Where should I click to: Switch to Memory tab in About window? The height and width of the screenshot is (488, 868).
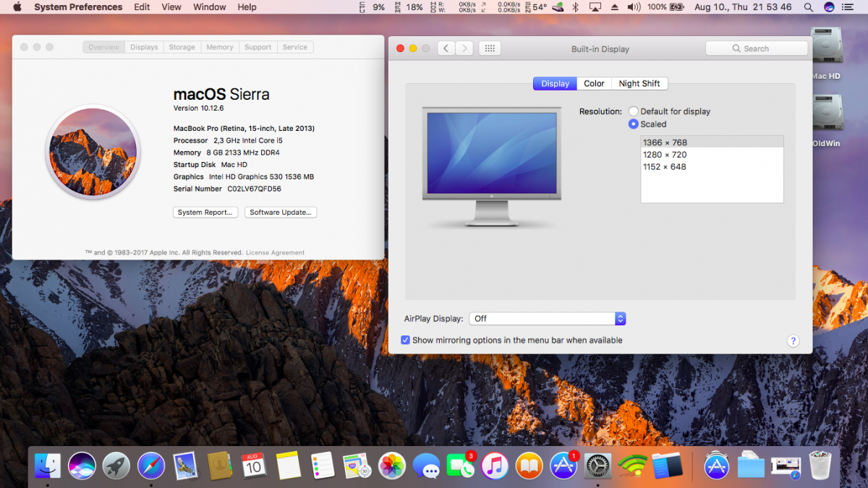click(x=220, y=47)
